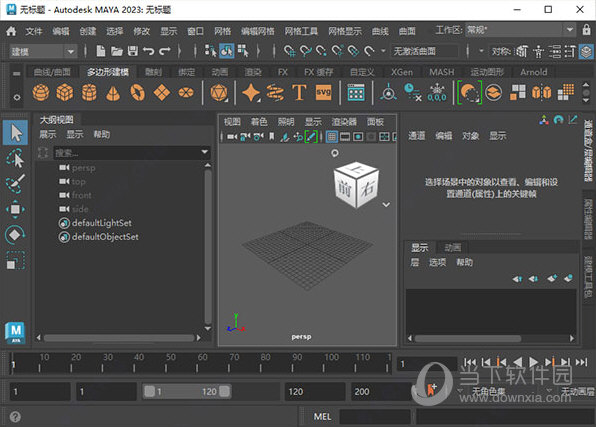
Task: Play animation backwards
Action: (517, 362)
